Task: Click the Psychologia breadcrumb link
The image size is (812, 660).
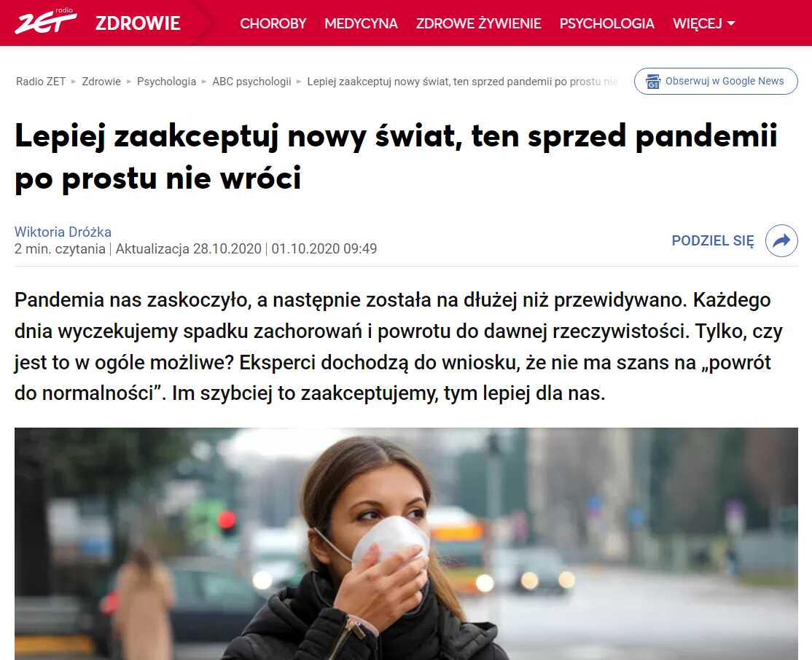Action: 166,82
